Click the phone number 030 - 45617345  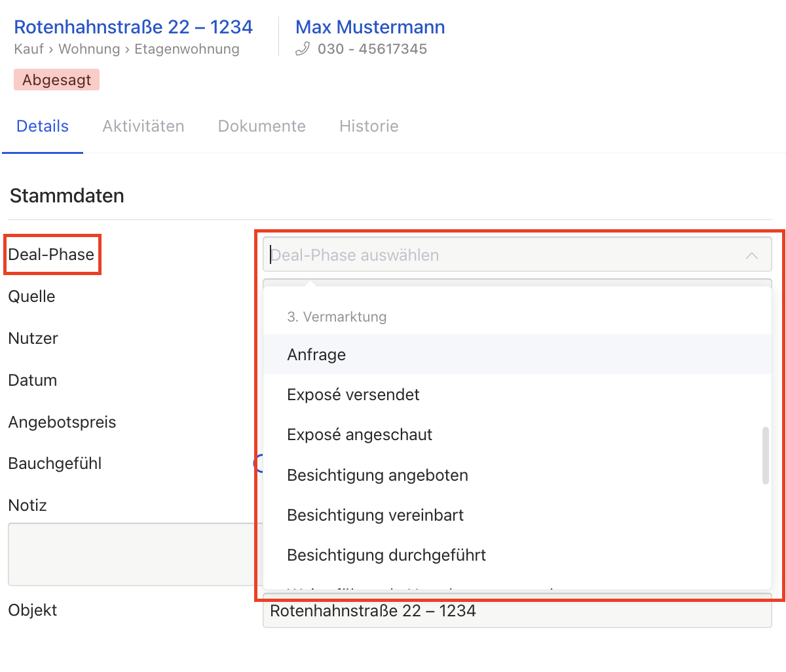[x=372, y=49]
